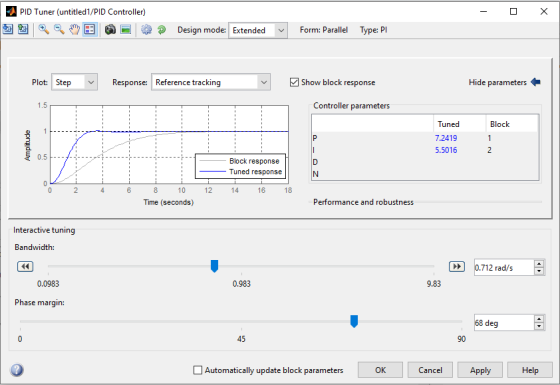The height and width of the screenshot is (385, 560).
Task: Uncheck Show block response checkbox
Action: tap(294, 82)
